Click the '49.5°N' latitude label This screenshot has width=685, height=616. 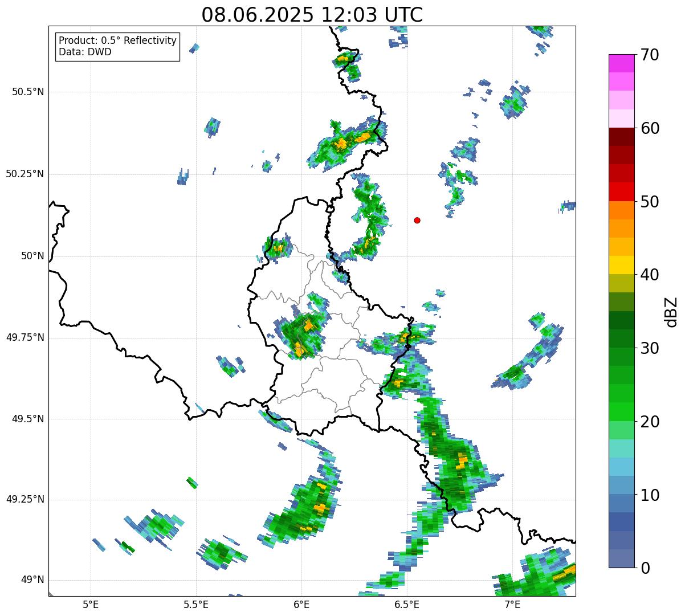point(28,418)
